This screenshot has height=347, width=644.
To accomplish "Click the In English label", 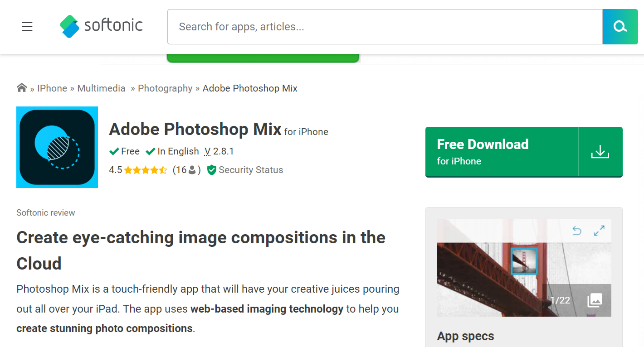I will 178,151.
